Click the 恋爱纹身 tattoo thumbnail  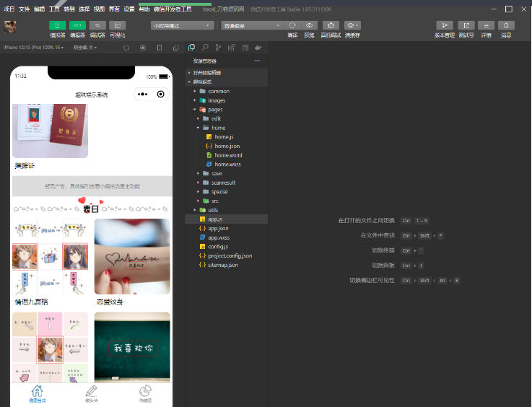132,257
